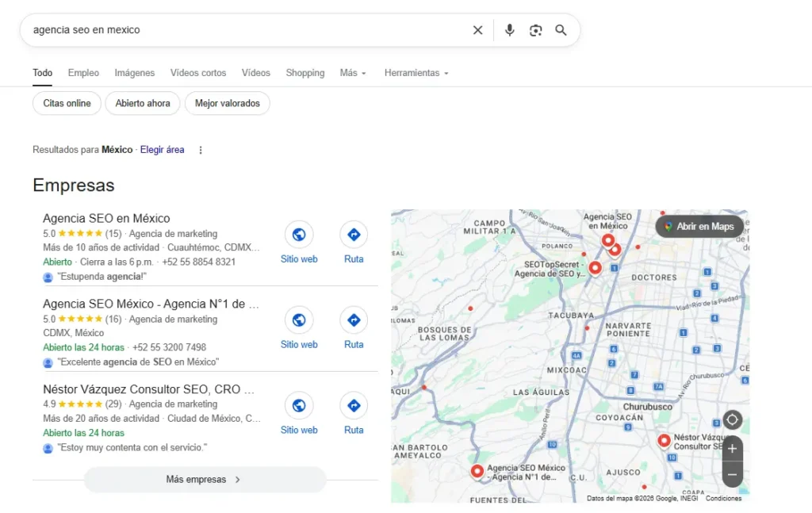Switch to the Imágenes tab
The height and width of the screenshot is (513, 812).
pyautogui.click(x=135, y=73)
